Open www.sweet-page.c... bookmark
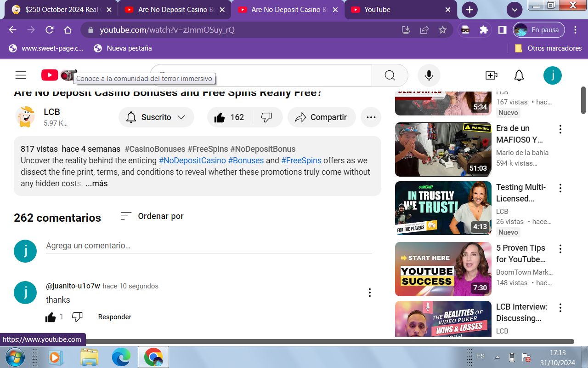 46,48
